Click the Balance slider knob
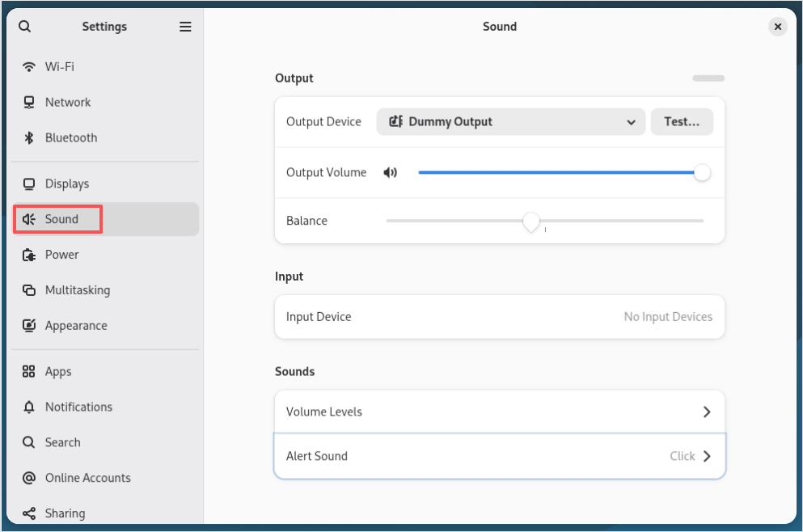Viewport: 803px width, 532px height. [x=530, y=221]
